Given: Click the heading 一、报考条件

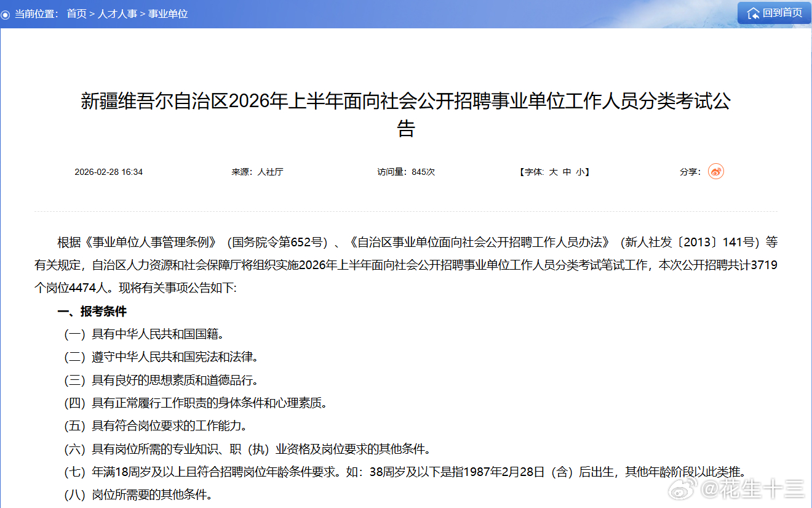Looking at the screenshot, I should (x=92, y=312).
